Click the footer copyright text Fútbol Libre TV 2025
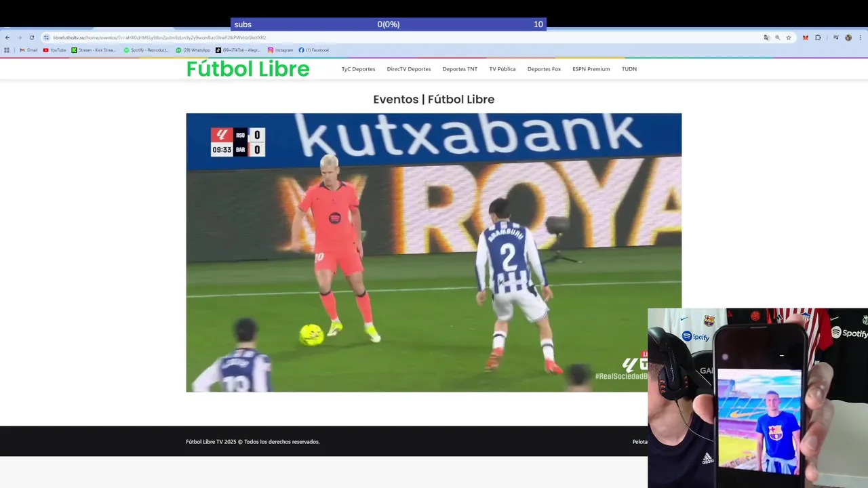Image resolution: width=868 pixels, height=488 pixels. (x=253, y=442)
